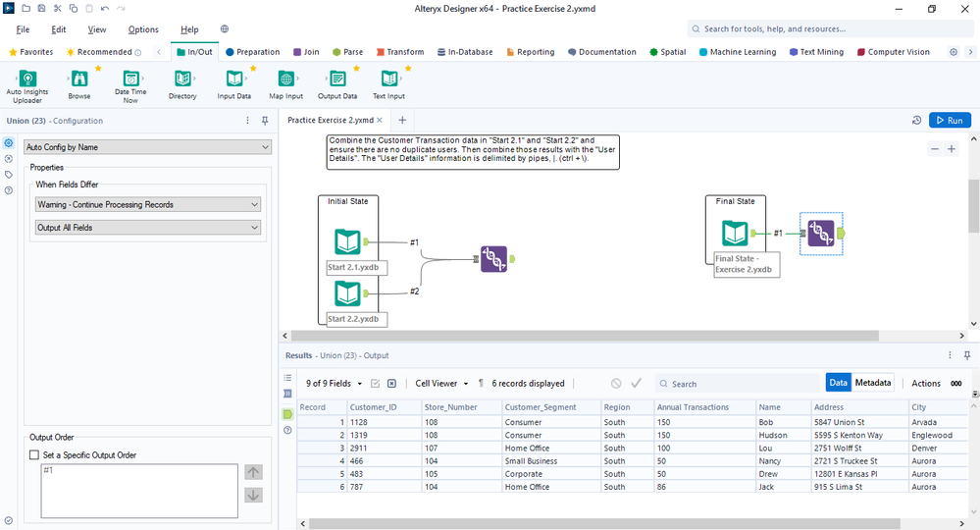Open the Options menu
The width and height of the screenshot is (980, 530).
coord(143,29)
